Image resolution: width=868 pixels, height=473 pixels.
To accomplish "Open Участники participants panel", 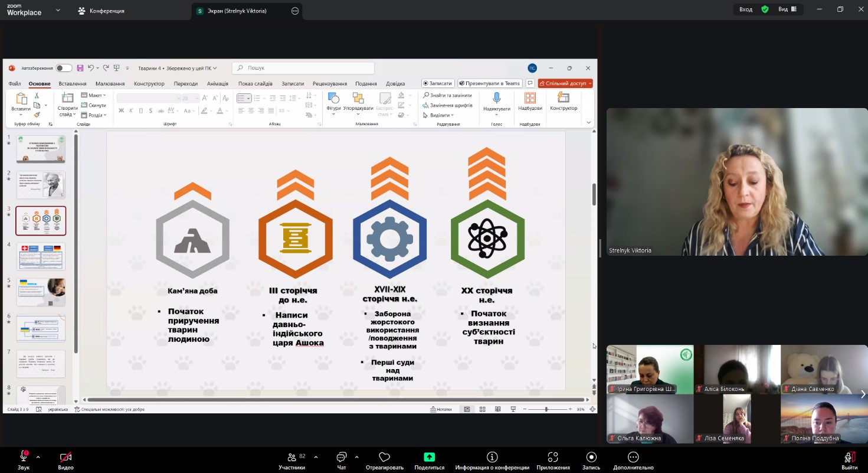I will (x=291, y=457).
